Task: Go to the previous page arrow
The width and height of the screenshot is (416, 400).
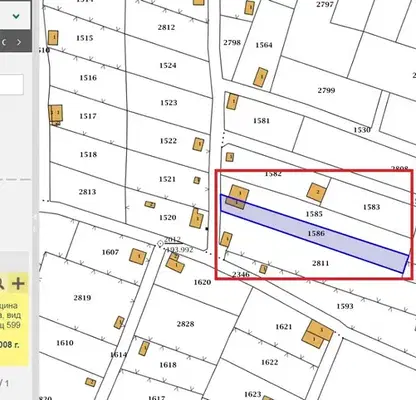Action: (x=4, y=42)
